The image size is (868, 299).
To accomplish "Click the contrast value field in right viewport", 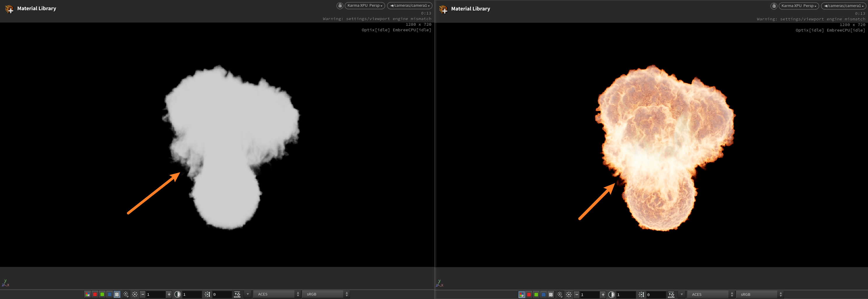I will (626, 295).
